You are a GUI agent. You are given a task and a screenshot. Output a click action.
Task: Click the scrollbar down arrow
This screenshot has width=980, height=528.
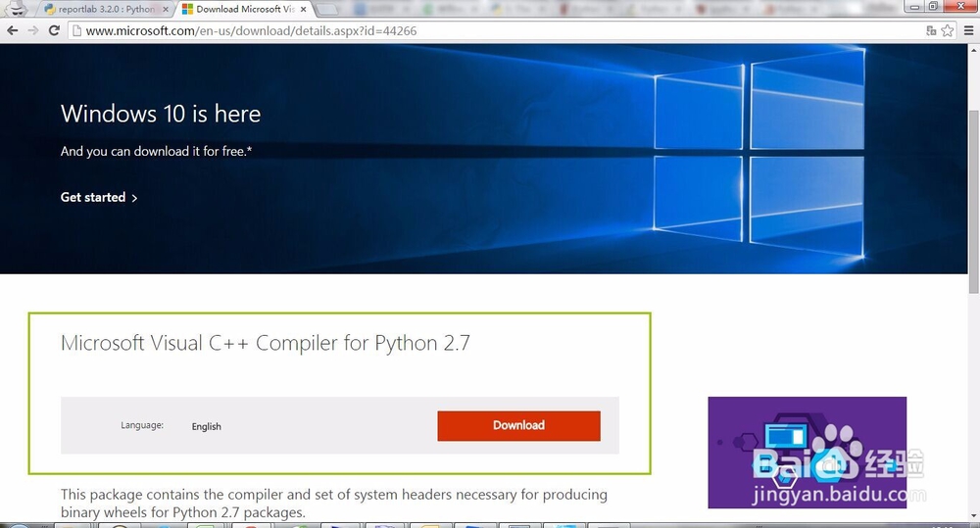(973, 516)
